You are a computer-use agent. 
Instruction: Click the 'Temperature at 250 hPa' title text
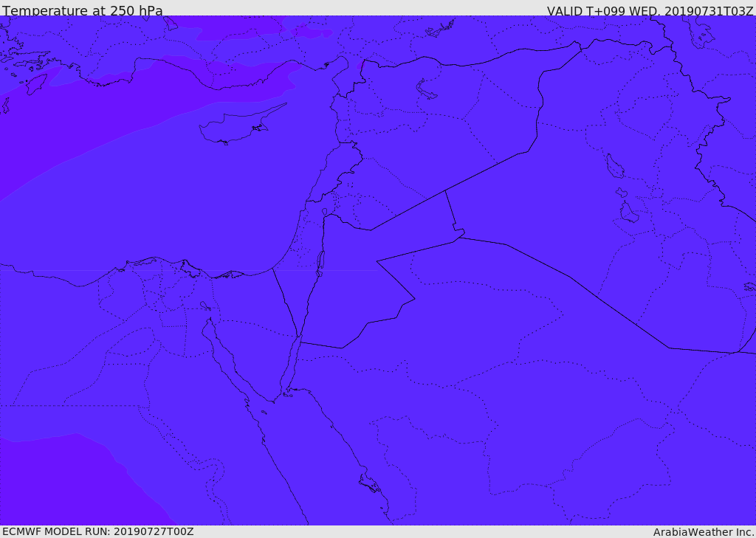pos(83,10)
